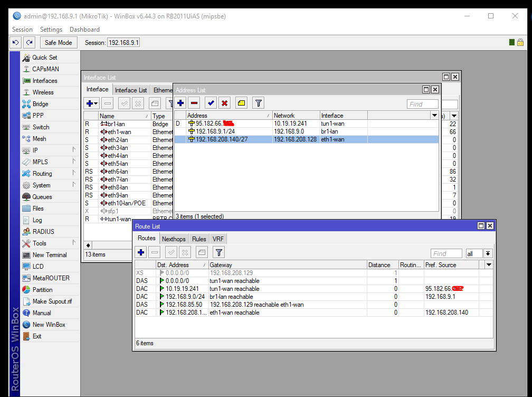This screenshot has height=397, width=532.
Task: Open Dashboard menu
Action: (85, 30)
